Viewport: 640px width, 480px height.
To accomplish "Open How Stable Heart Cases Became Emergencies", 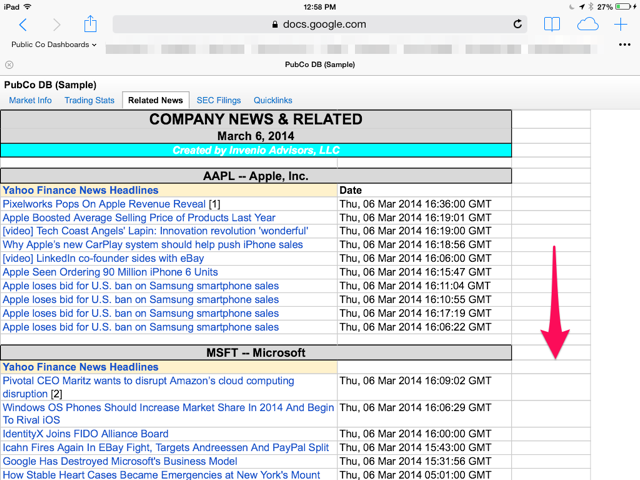I will tap(161, 475).
